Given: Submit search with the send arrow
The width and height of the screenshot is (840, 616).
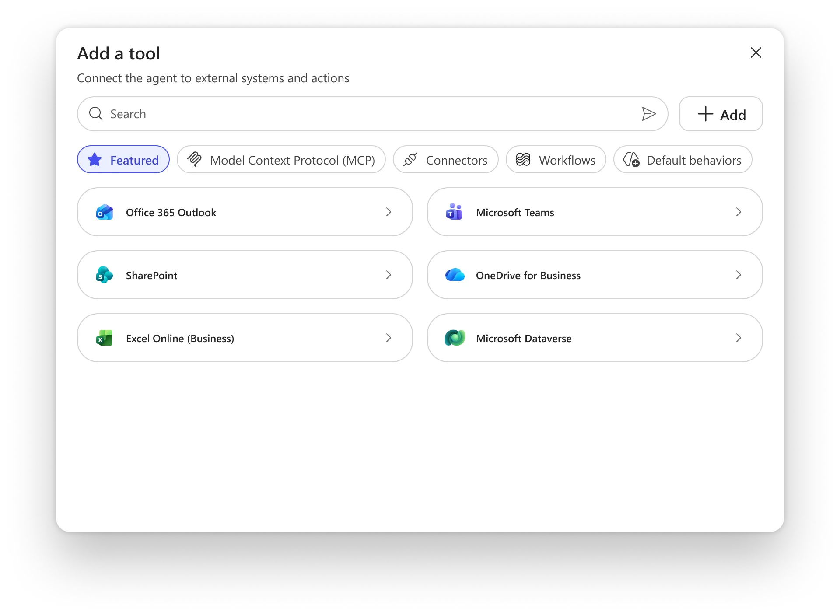Looking at the screenshot, I should click(649, 114).
